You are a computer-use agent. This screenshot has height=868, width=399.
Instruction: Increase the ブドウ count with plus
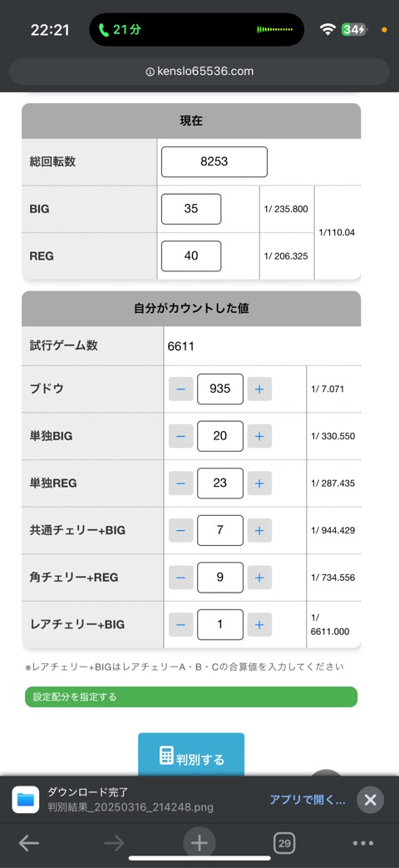coord(259,389)
